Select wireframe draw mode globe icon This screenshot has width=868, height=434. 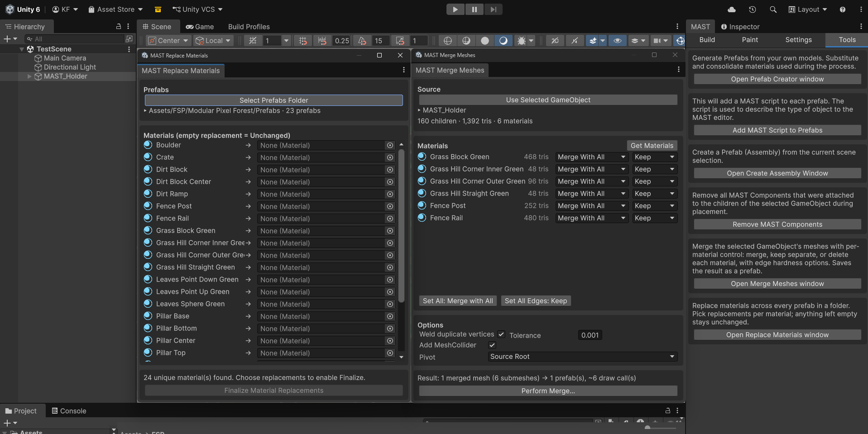[x=448, y=41]
